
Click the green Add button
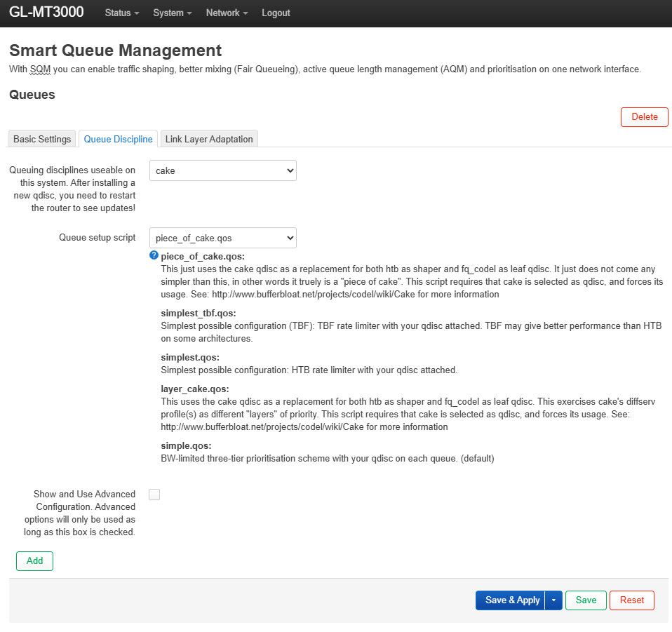point(34,561)
